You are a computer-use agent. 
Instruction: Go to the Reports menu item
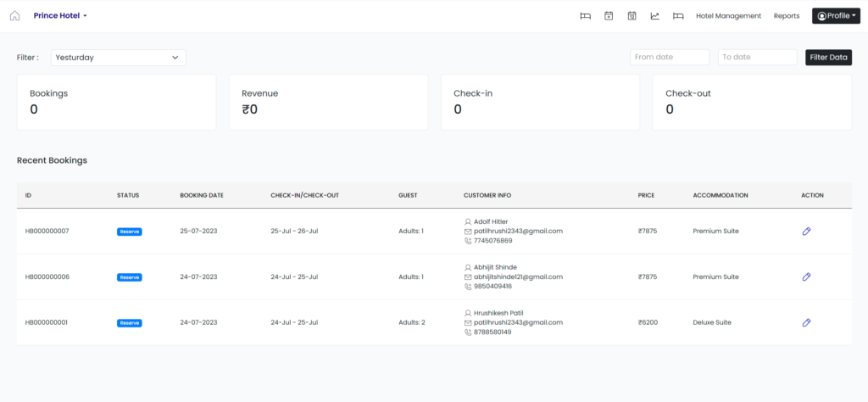[786, 16]
